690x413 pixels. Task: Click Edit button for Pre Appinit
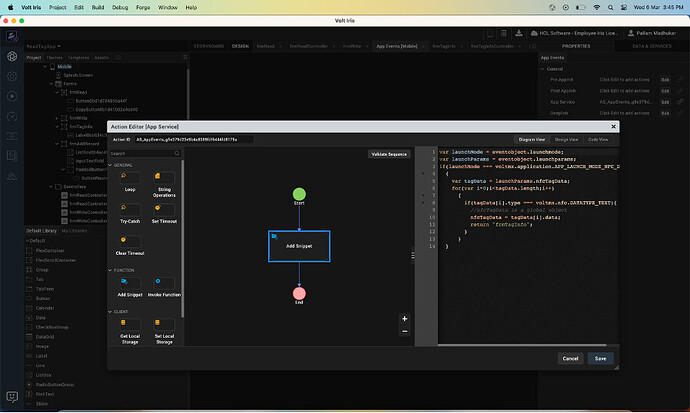coord(665,80)
